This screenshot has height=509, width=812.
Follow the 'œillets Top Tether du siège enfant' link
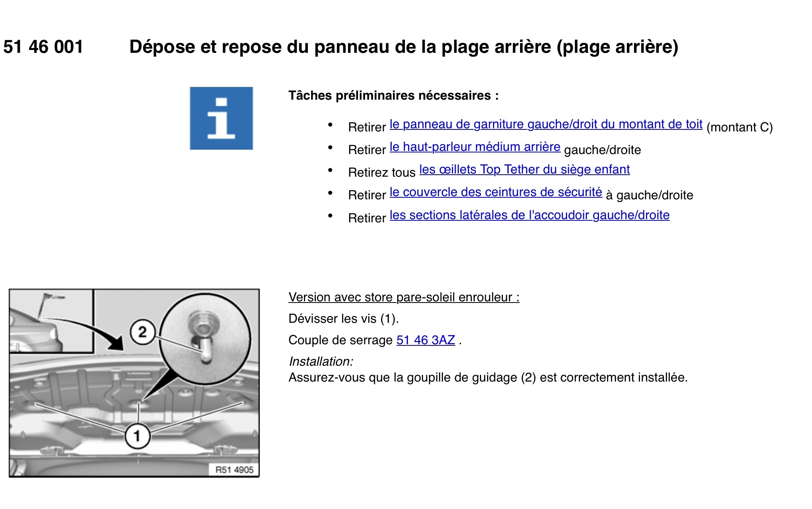[524, 170]
